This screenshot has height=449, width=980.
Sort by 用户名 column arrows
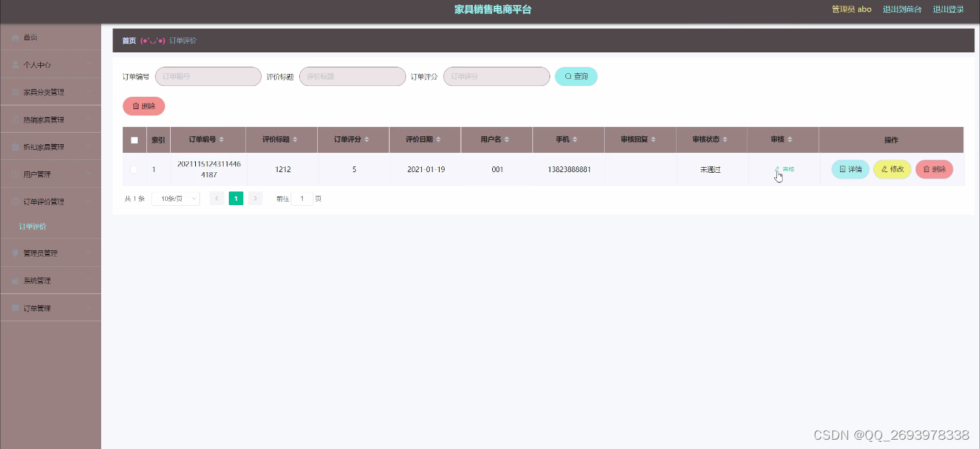507,140
